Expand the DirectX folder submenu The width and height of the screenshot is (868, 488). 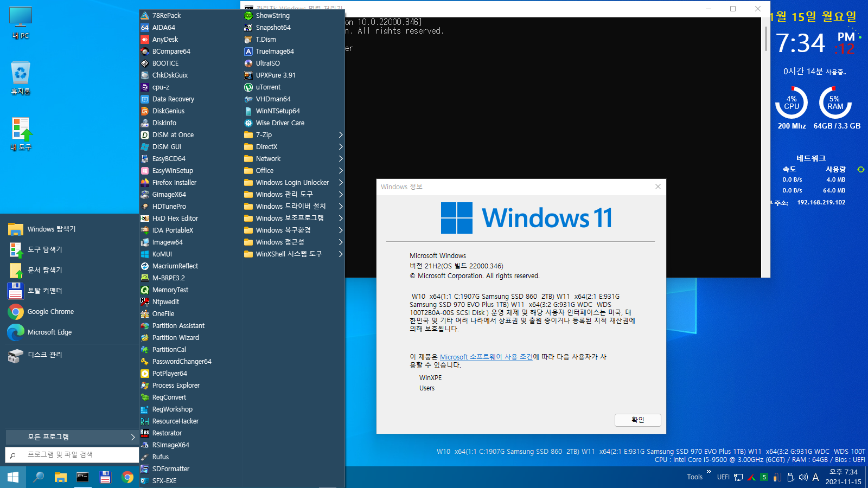coord(293,147)
